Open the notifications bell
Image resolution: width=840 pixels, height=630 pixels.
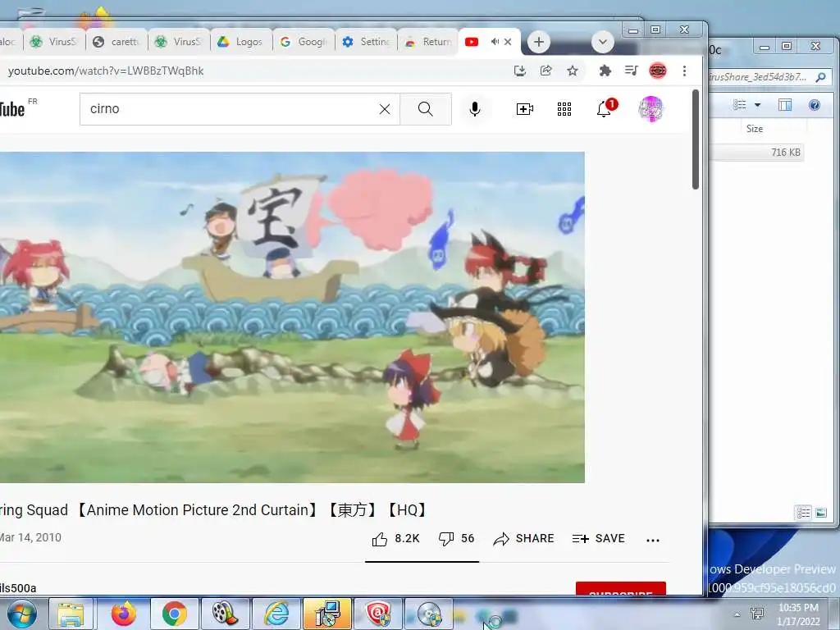pyautogui.click(x=605, y=109)
